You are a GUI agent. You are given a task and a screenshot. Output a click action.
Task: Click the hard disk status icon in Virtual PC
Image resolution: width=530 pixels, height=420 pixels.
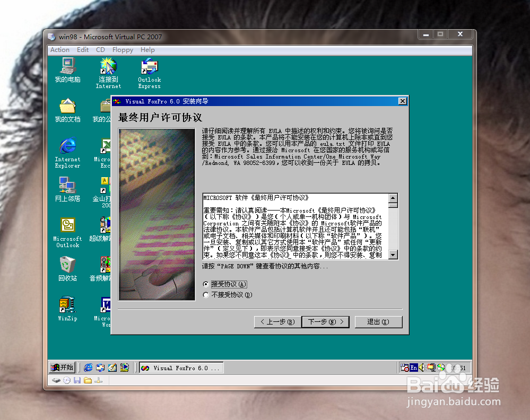(x=56, y=380)
